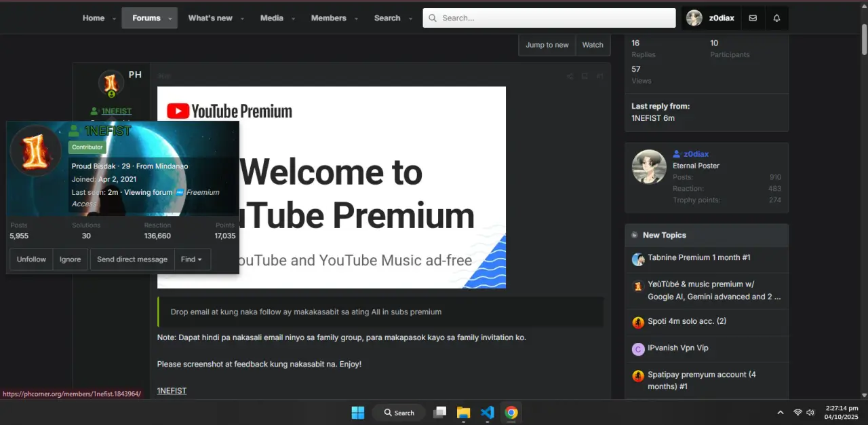Click 1NEFIST small avatar beside post

(x=111, y=84)
